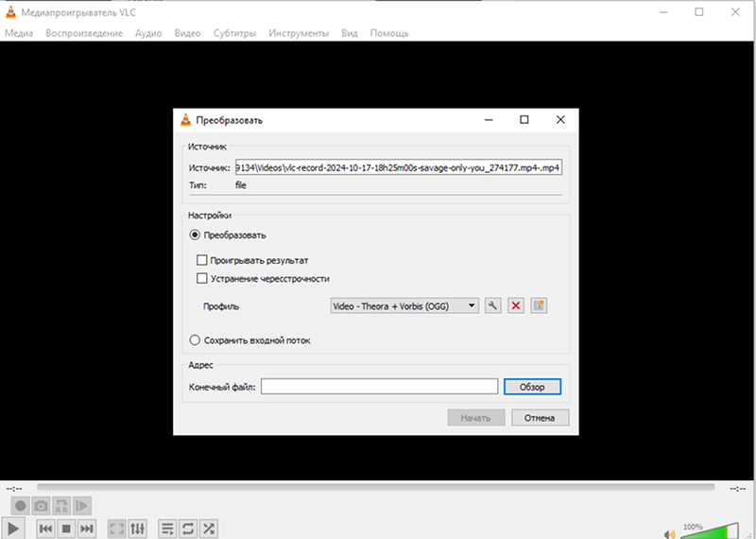756x539 pixels.
Task: Click the Источник source path field
Action: point(399,168)
